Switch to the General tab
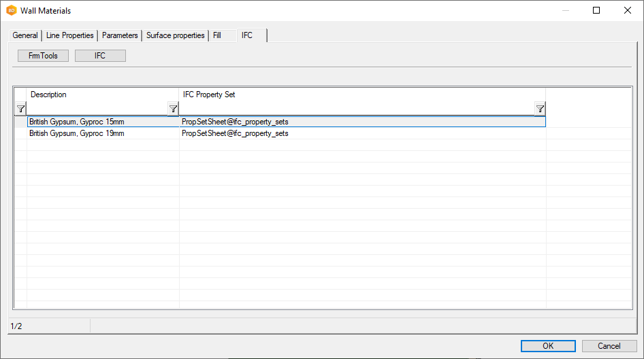The width and height of the screenshot is (644, 359). [25, 35]
